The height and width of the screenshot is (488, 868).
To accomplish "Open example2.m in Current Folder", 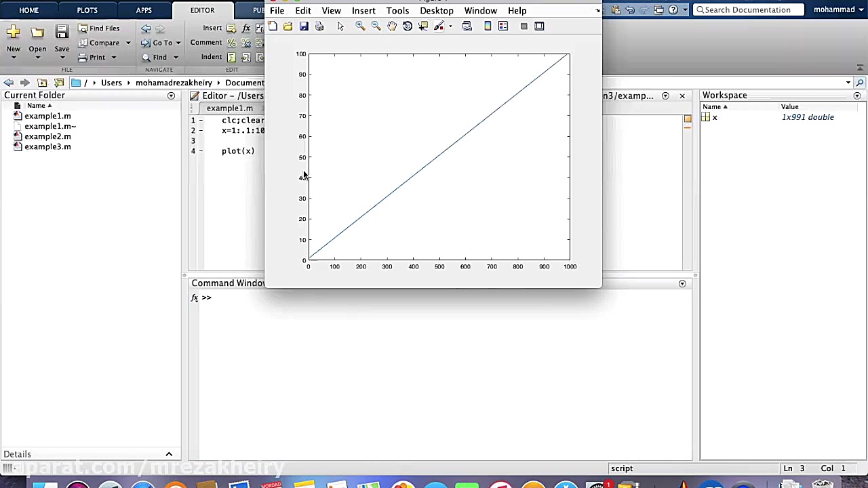I will [x=47, y=136].
